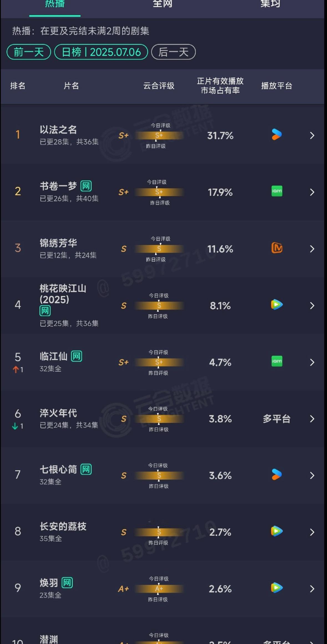Click Youku platform icon for 以法之名
The height and width of the screenshot is (644, 327).
click(x=277, y=135)
